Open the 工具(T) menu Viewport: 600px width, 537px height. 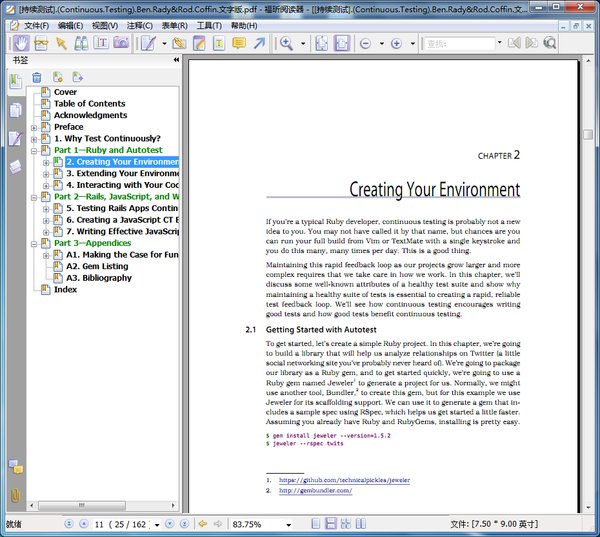(x=209, y=26)
